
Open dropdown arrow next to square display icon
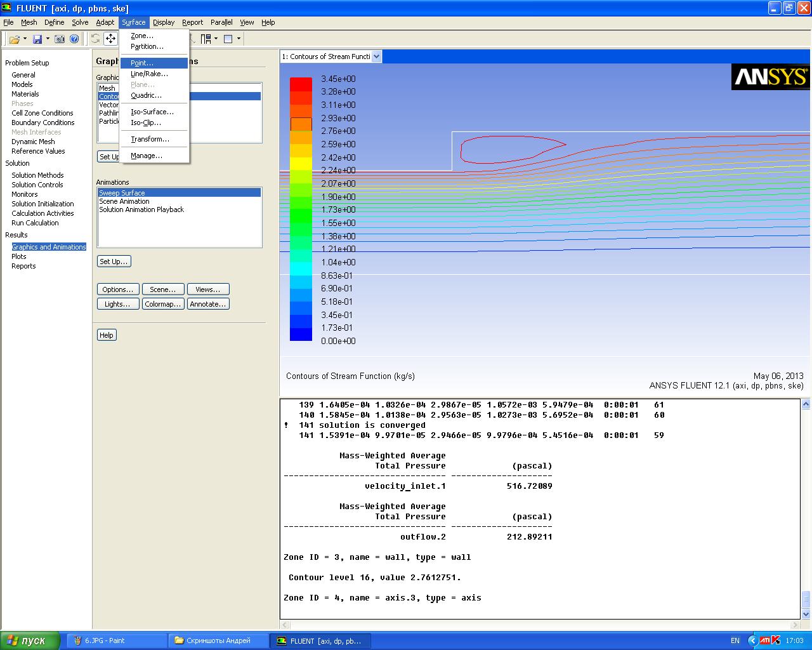(239, 39)
